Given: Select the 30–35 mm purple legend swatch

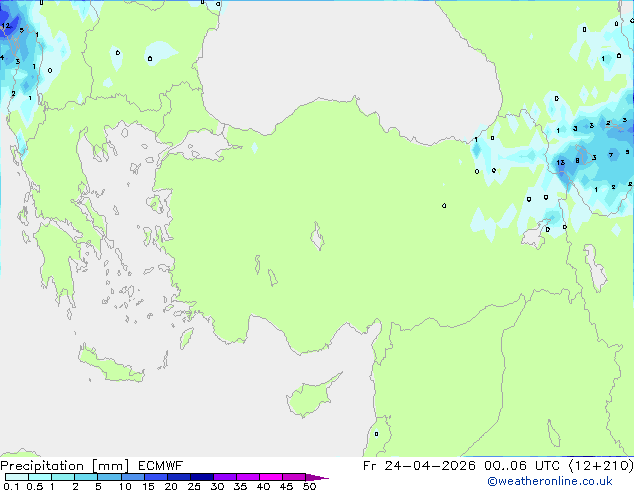Looking at the screenshot, I should click(x=224, y=477).
